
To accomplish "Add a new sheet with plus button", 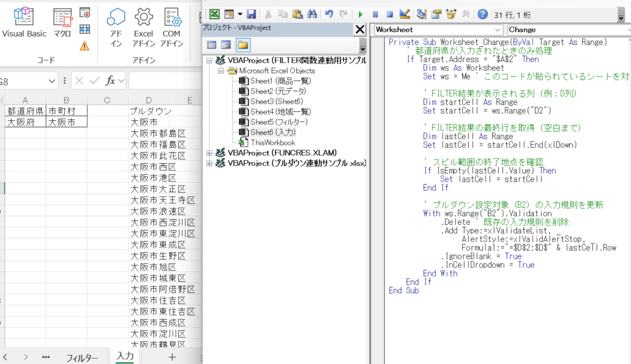I will [x=172, y=357].
